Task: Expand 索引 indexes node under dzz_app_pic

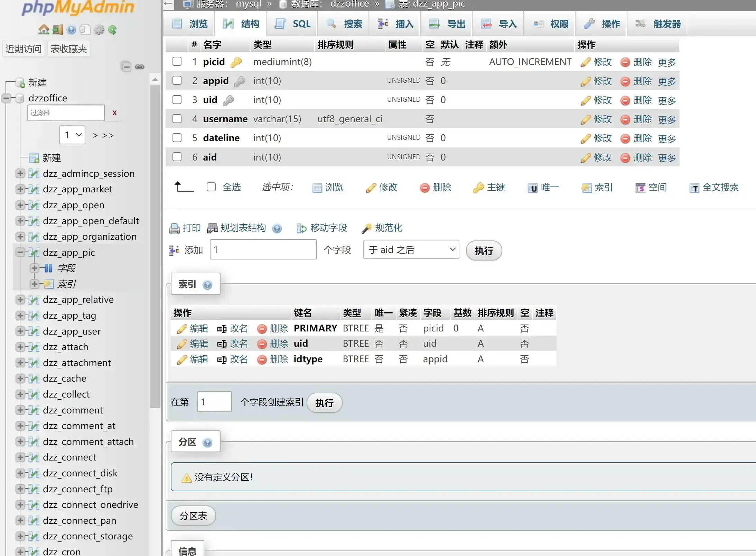Action: tap(34, 284)
